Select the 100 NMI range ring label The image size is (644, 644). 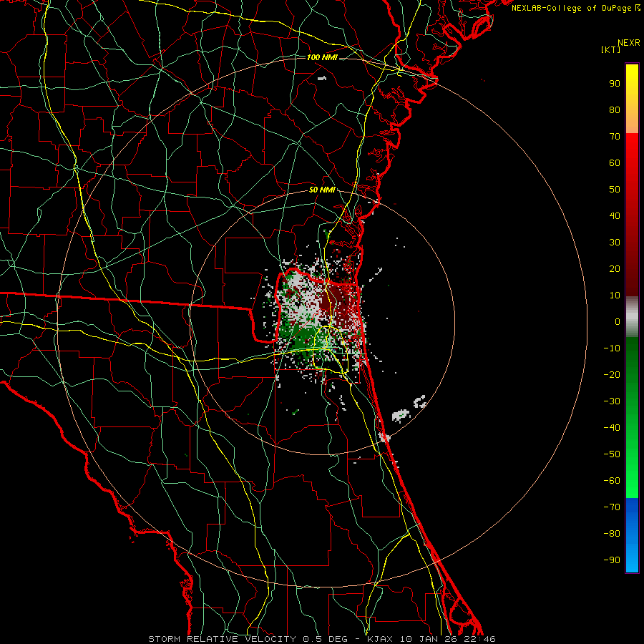point(322,57)
